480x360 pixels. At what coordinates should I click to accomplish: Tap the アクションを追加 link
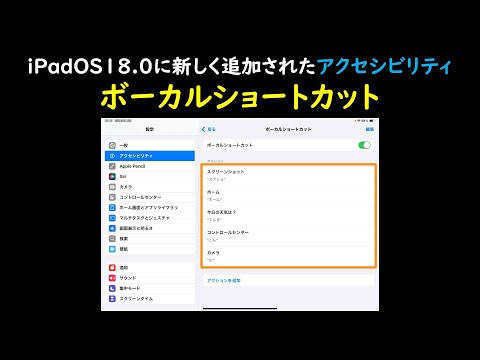tap(224, 280)
